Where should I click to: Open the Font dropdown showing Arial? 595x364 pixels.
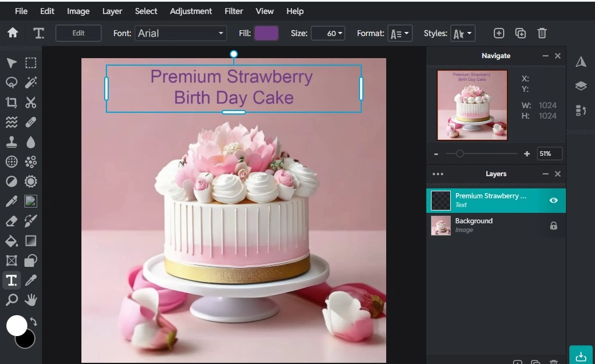(180, 33)
